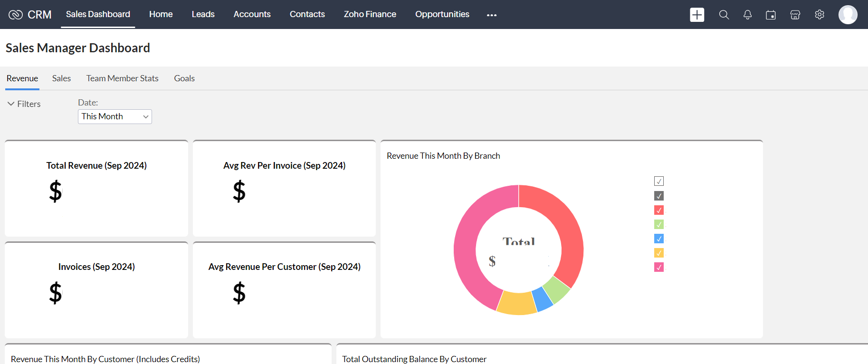The width and height of the screenshot is (868, 364).
Task: Expand the more modules ellipsis menu
Action: 492,15
